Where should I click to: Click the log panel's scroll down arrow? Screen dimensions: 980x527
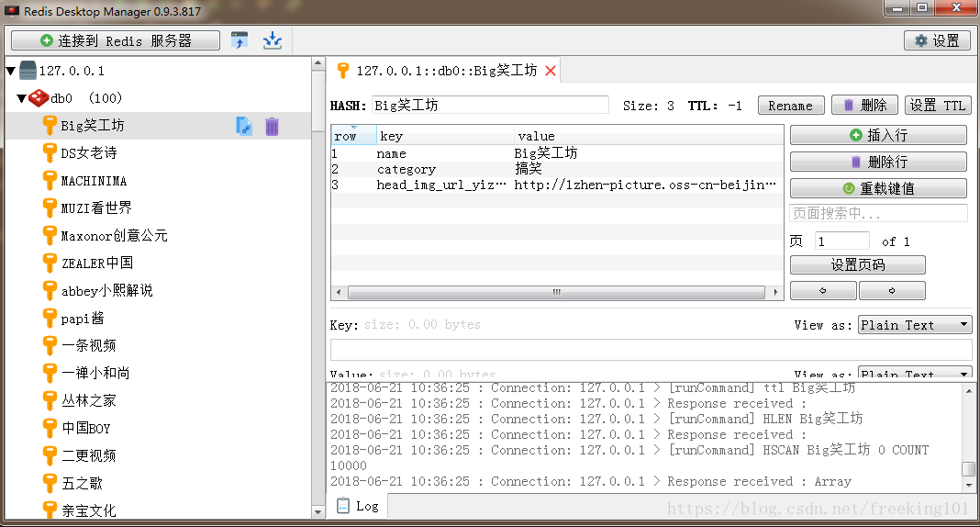coord(969,485)
